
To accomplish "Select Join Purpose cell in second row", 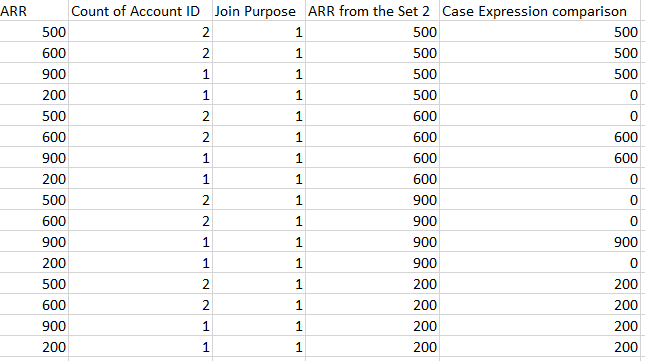I will (259, 53).
